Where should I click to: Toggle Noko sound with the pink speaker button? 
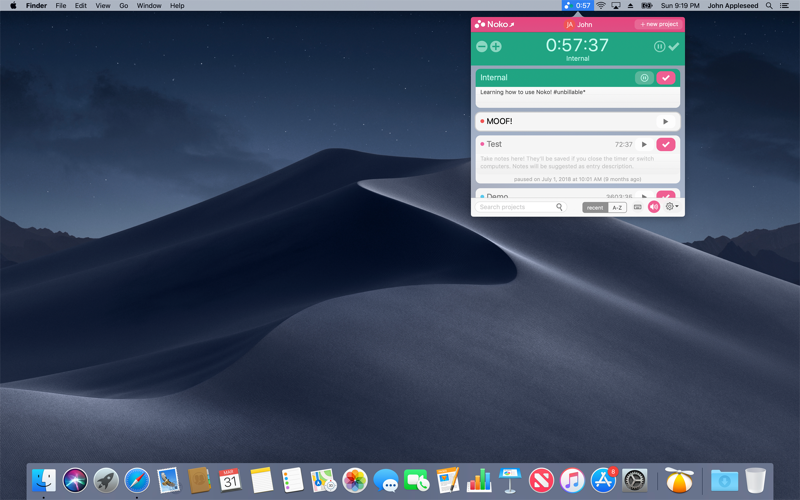pos(654,207)
